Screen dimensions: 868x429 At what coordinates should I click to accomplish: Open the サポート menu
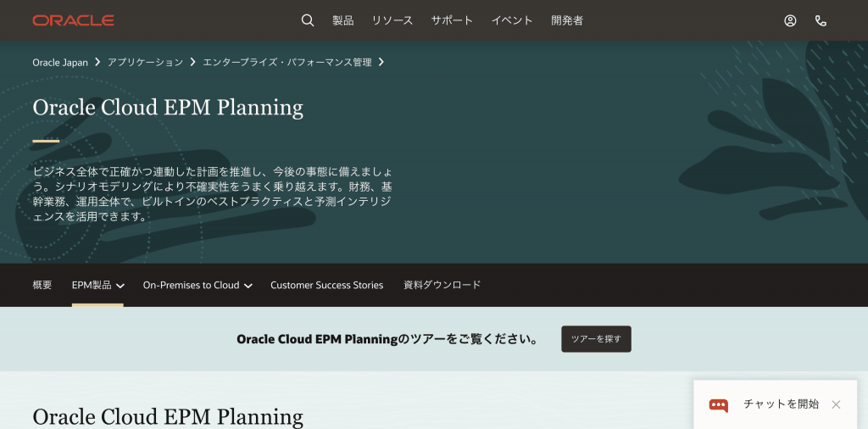[x=453, y=20]
